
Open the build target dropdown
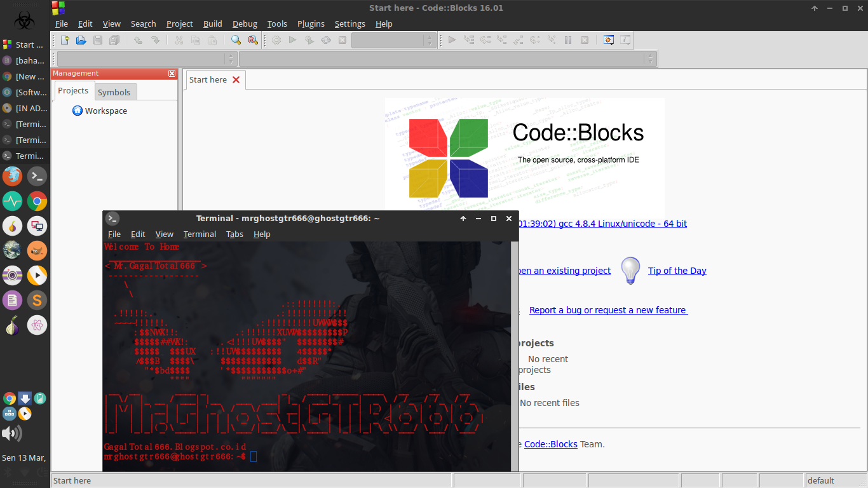393,40
